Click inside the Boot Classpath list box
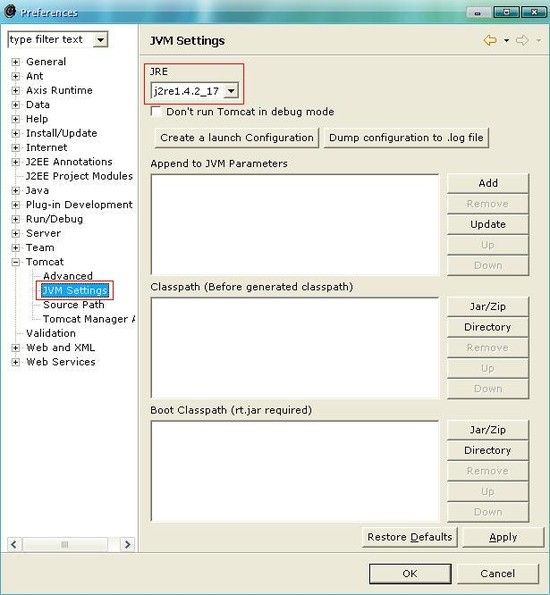This screenshot has height=595, width=550. coord(295,471)
